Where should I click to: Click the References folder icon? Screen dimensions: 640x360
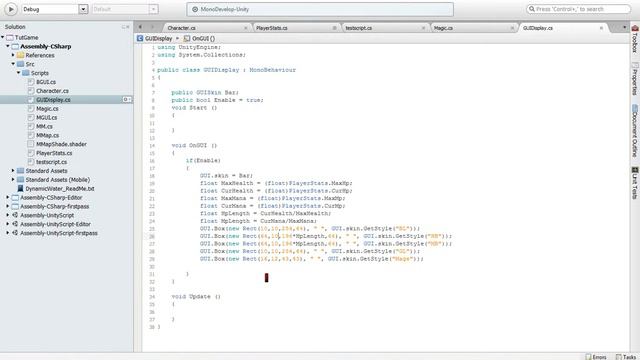pyautogui.click(x=20, y=55)
